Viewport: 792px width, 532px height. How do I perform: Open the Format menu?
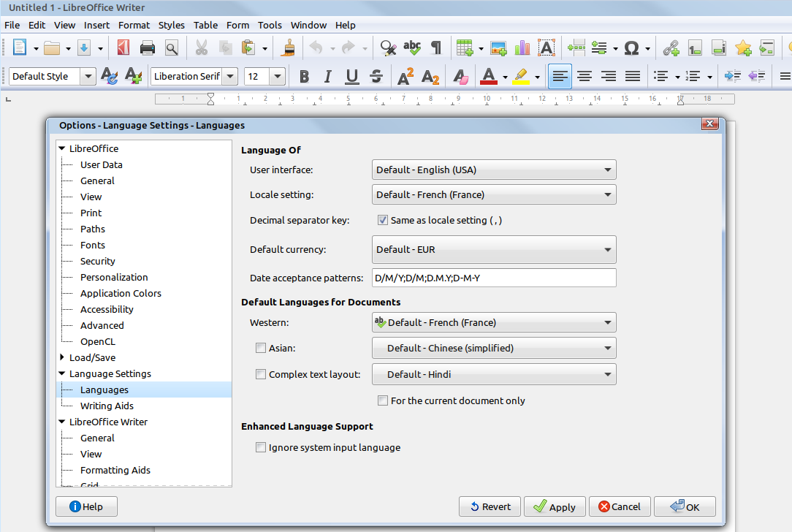pyautogui.click(x=134, y=25)
